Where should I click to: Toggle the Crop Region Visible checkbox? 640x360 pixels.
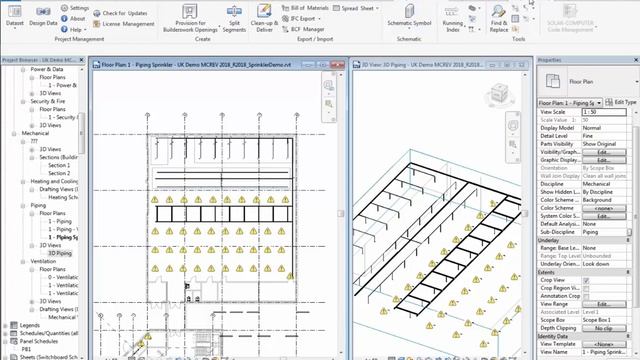point(586,288)
